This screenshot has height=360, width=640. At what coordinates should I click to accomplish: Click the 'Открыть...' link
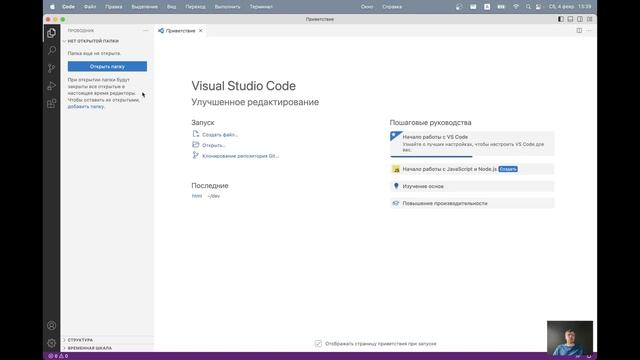[x=214, y=145]
